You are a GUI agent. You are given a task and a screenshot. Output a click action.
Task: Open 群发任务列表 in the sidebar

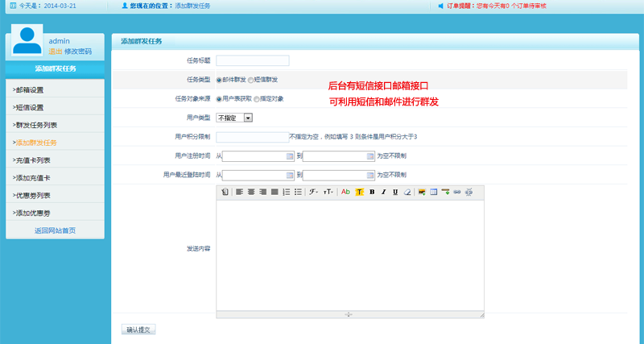[35, 125]
